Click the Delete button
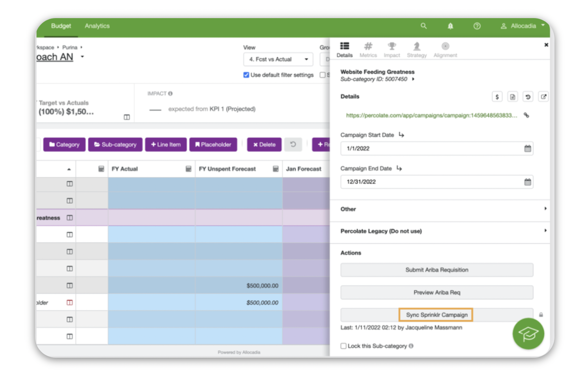 pyautogui.click(x=264, y=145)
